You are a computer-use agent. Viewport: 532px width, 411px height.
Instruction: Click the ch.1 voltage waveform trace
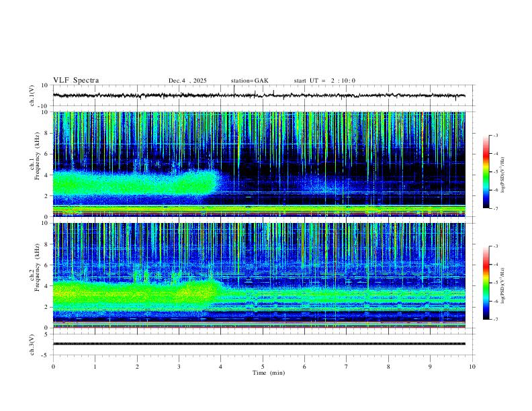(x=259, y=95)
